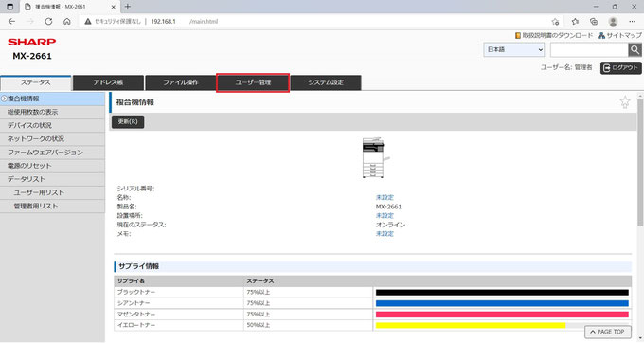Click the 未設定 link beside メモ
Screen dimensions: 644x343
pos(385,234)
